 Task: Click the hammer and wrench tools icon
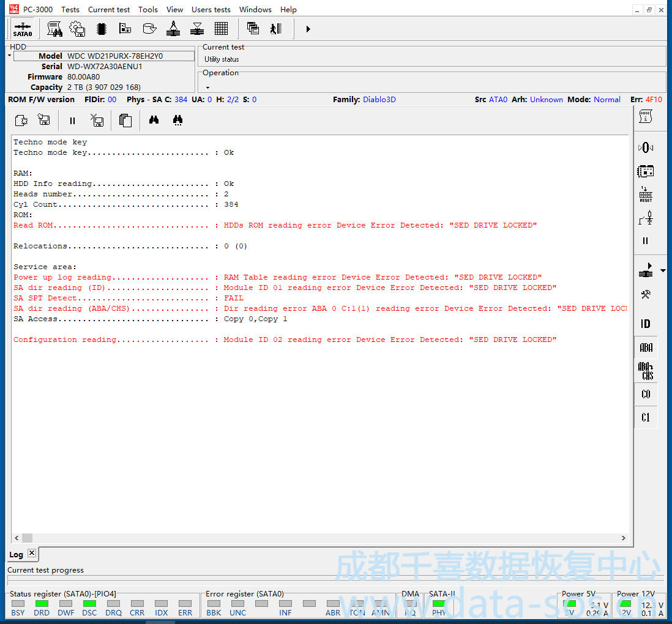(646, 294)
